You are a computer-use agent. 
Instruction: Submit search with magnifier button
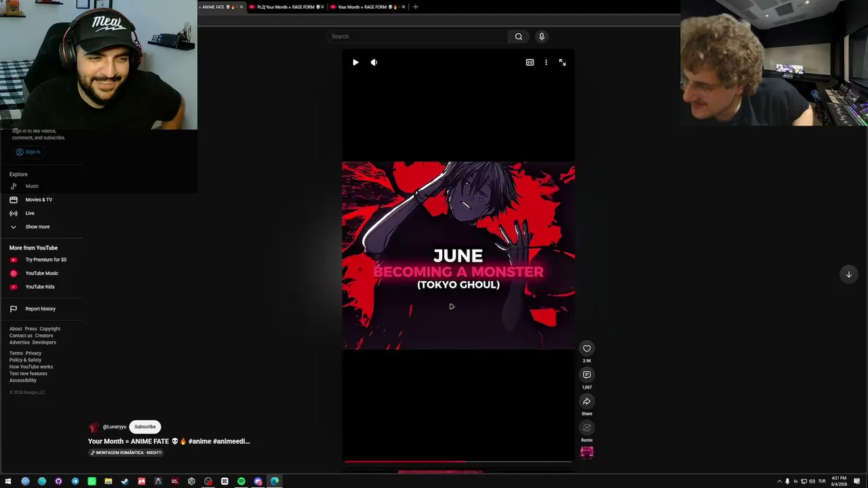pyautogui.click(x=519, y=37)
